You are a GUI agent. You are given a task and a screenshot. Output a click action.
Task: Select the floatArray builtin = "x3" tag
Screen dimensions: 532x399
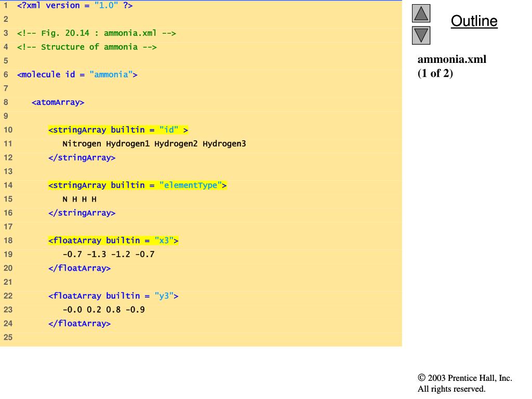tap(113, 241)
